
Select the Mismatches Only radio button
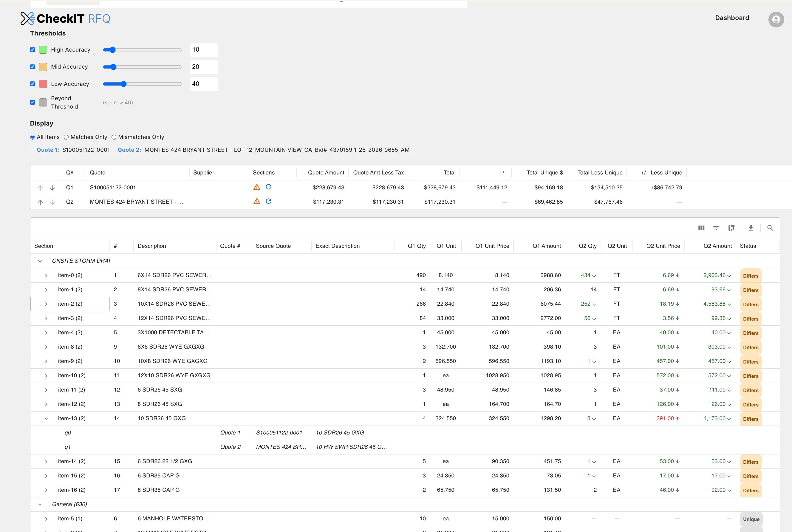(x=114, y=137)
